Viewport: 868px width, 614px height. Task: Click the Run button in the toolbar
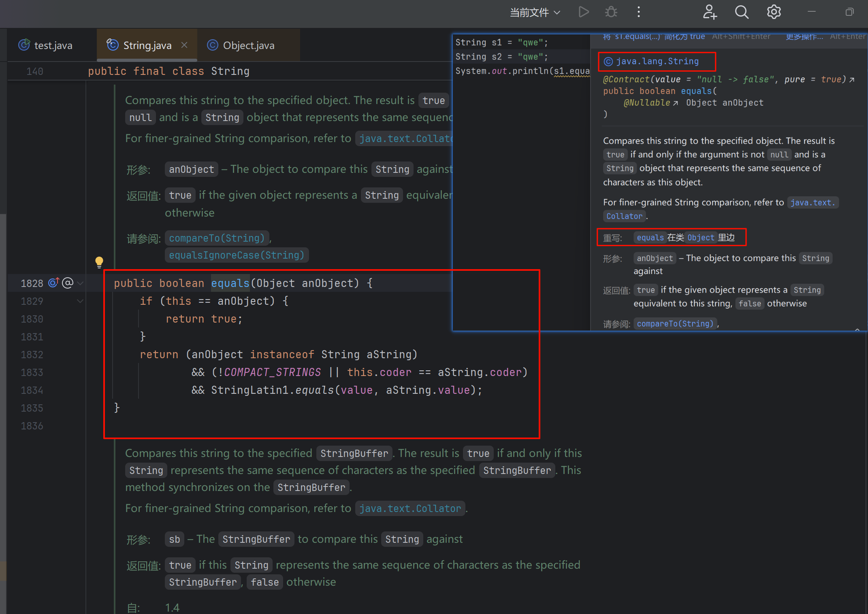point(583,12)
